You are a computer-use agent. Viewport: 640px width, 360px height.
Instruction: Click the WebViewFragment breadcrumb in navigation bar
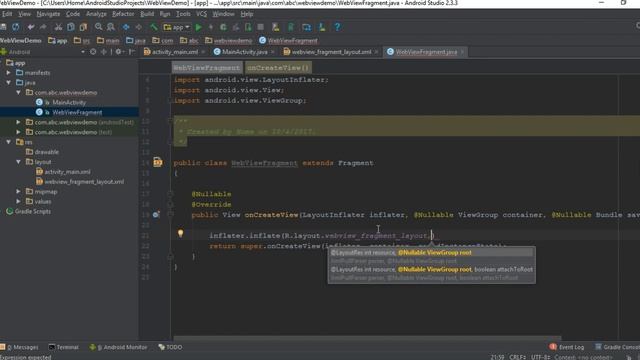pyautogui.click(x=288, y=40)
